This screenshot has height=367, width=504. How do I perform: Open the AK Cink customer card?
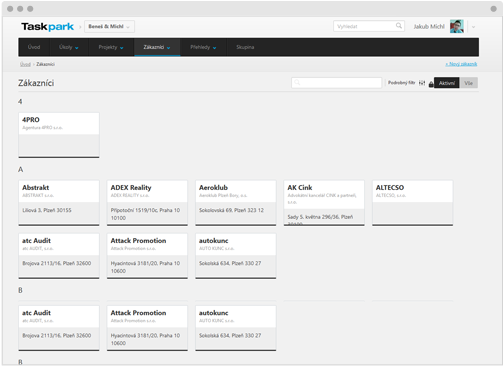pyautogui.click(x=324, y=203)
